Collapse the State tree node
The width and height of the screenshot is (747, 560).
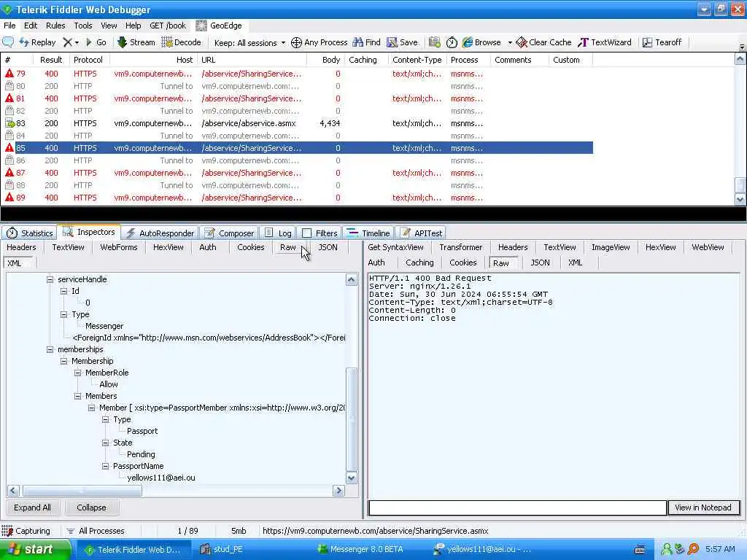click(106, 443)
